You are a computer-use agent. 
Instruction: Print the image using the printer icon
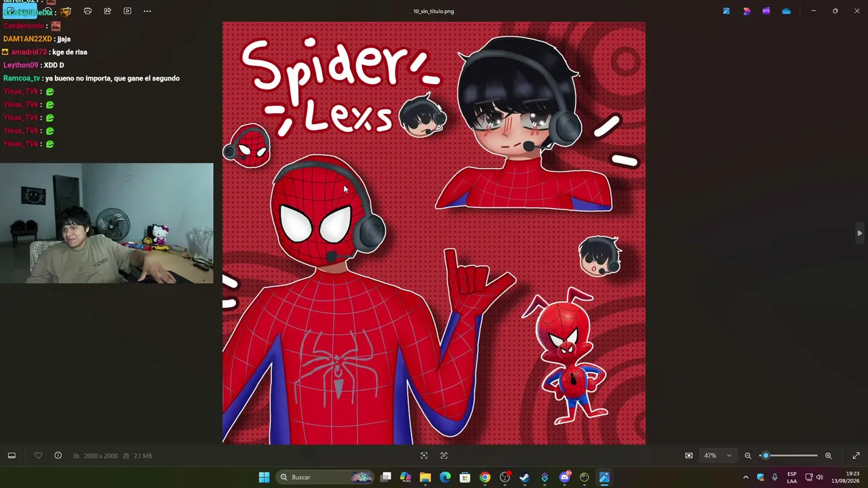pos(87,11)
